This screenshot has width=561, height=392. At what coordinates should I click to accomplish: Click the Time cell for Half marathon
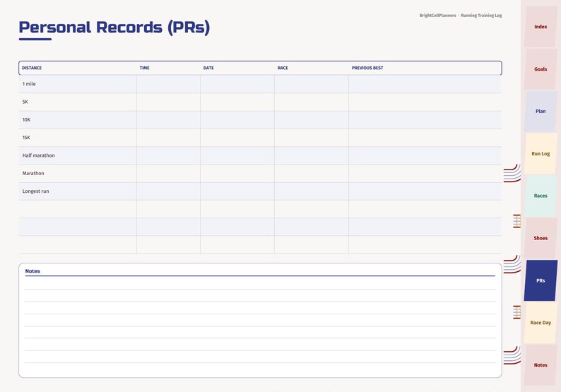coord(169,155)
